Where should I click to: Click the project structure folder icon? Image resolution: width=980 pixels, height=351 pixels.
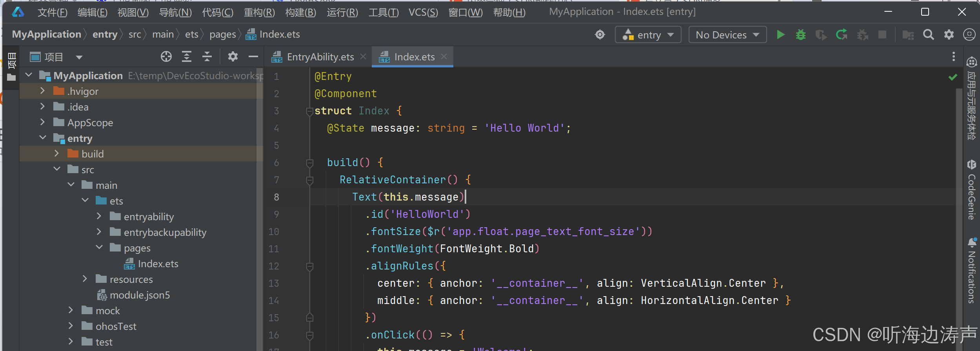[908, 35]
